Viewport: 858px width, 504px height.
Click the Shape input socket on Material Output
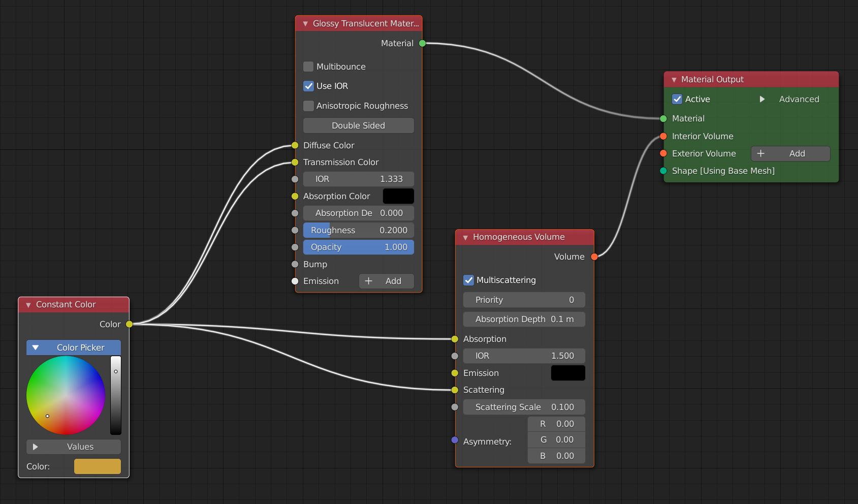click(x=663, y=171)
